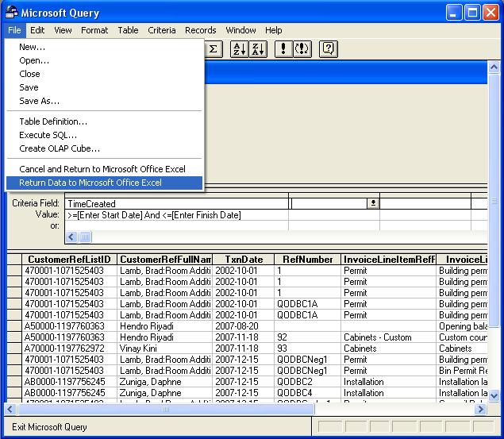Click the QODBC4 reference number cell
Viewport: 504px width, 439px height.
point(308,393)
